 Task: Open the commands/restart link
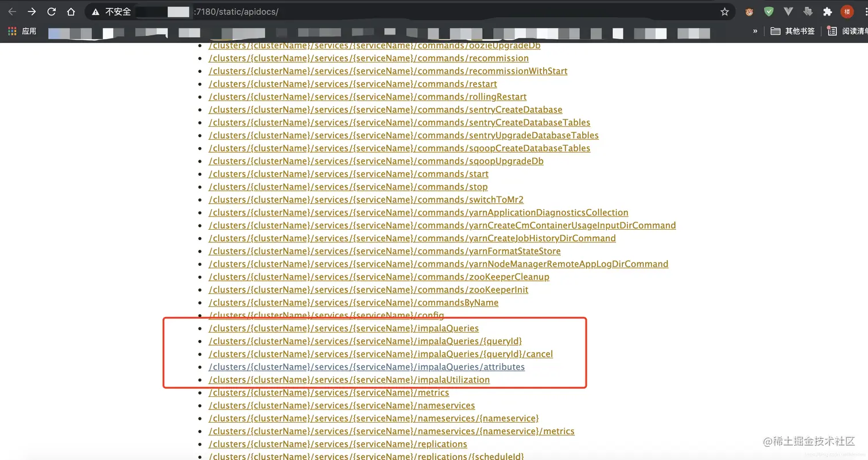coord(352,84)
